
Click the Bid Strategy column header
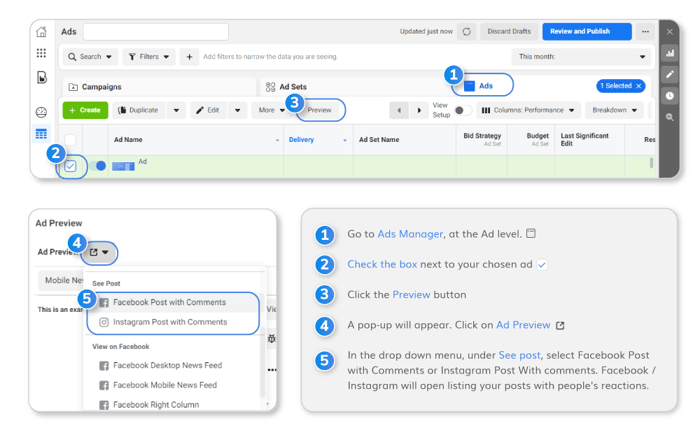point(482,139)
